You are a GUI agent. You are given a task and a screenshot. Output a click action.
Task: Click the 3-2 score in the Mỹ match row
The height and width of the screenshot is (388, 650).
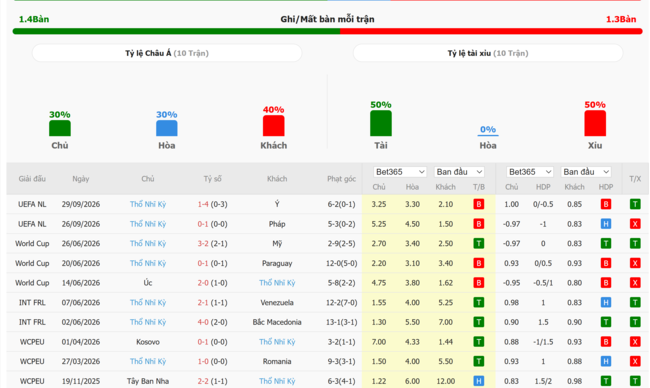(203, 243)
